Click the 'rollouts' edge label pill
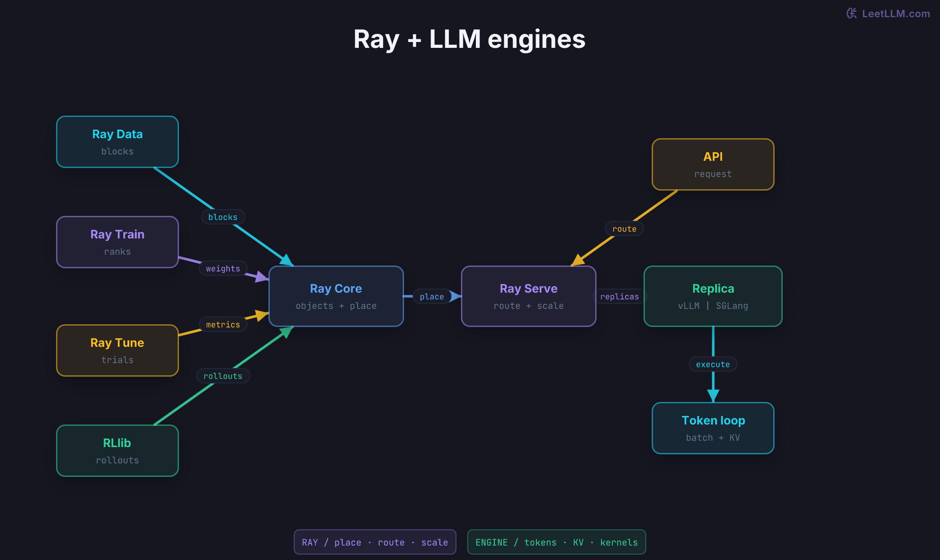 pos(223,376)
